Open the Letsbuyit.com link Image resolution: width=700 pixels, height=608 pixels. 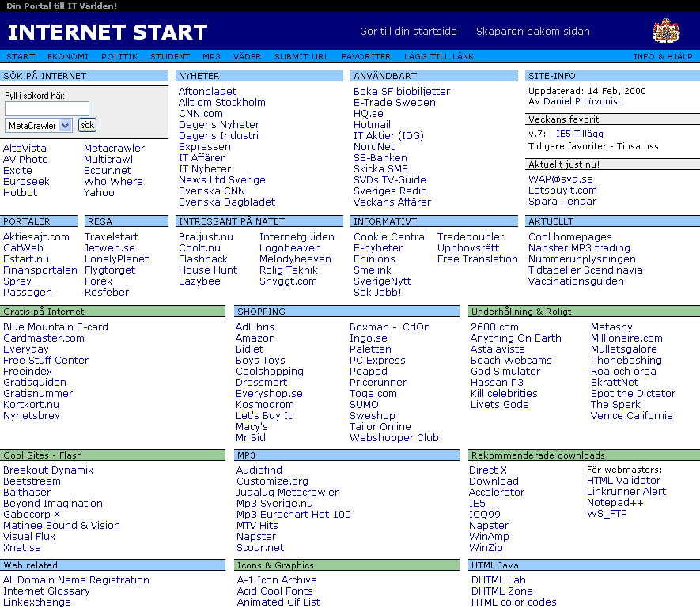[x=562, y=191]
